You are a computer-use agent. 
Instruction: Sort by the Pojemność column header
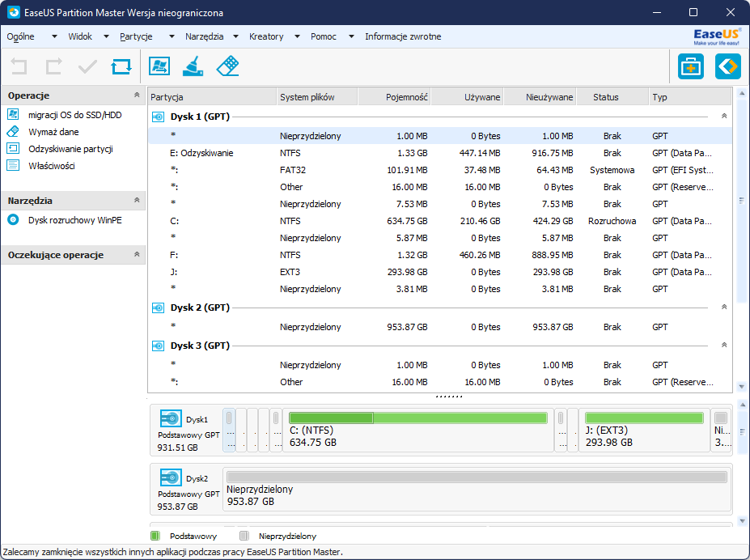(394, 96)
